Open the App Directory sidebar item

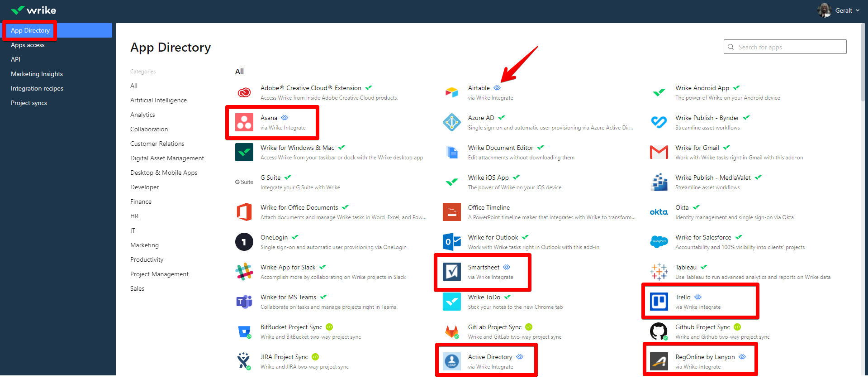pos(30,30)
